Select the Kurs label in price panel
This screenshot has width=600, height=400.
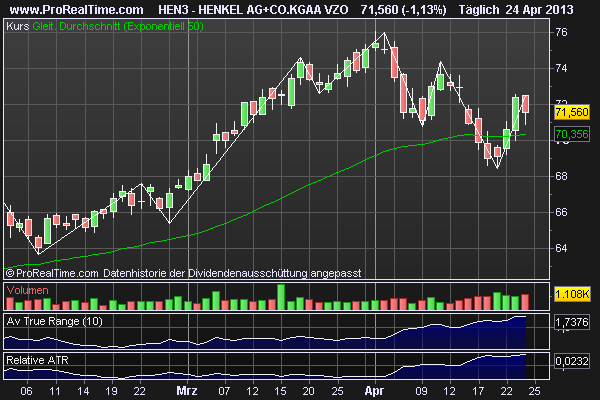[x=18, y=26]
